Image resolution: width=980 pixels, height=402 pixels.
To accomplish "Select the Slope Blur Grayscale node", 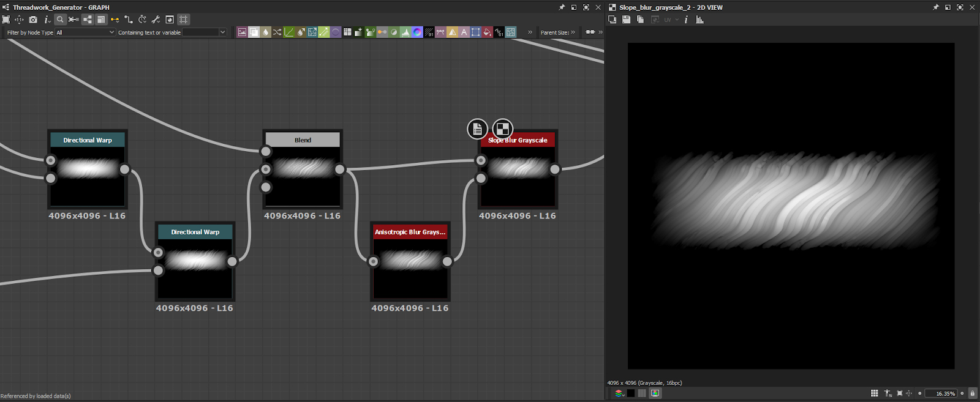I will (x=518, y=169).
